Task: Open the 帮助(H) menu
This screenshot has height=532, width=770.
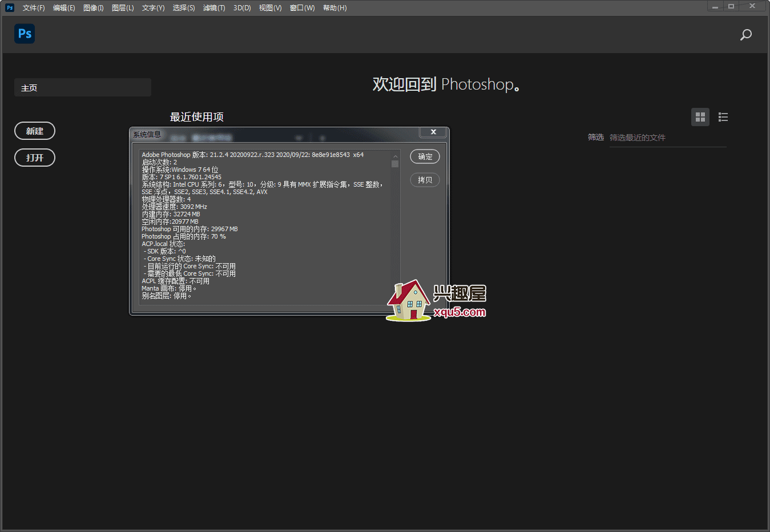Action: pos(334,8)
